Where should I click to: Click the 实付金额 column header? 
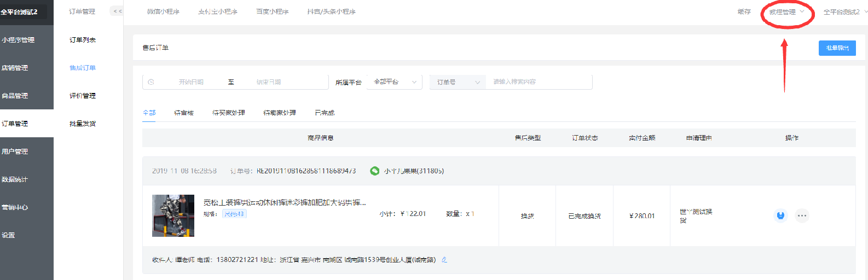pyautogui.click(x=642, y=138)
